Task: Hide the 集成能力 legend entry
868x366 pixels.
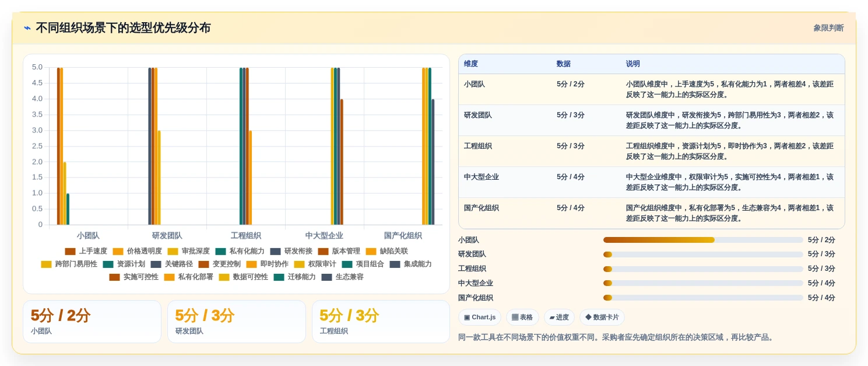Action: tap(410, 264)
